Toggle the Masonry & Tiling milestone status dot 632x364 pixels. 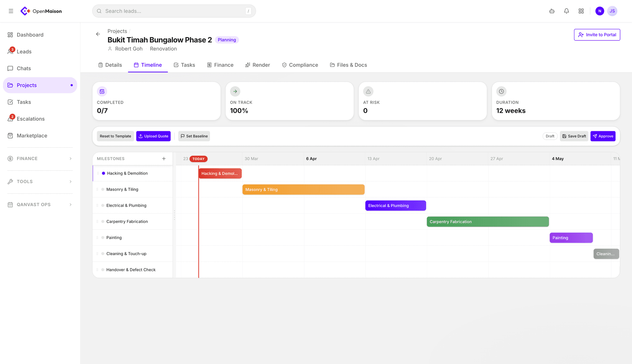click(x=103, y=189)
